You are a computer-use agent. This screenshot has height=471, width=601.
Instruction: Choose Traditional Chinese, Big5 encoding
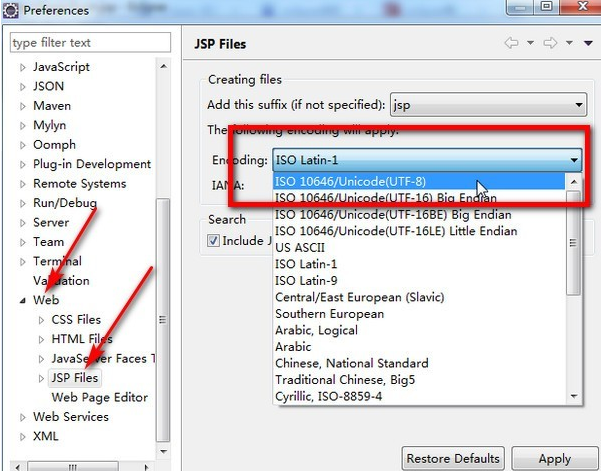tap(419, 380)
